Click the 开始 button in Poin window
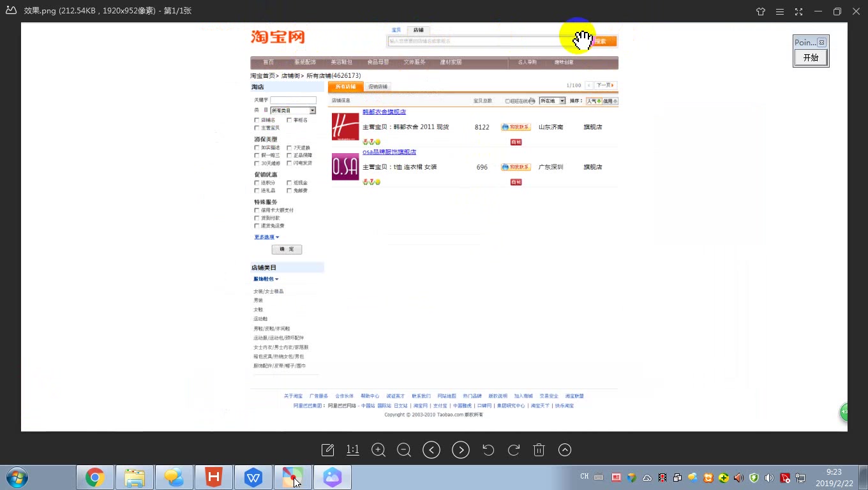 811,57
